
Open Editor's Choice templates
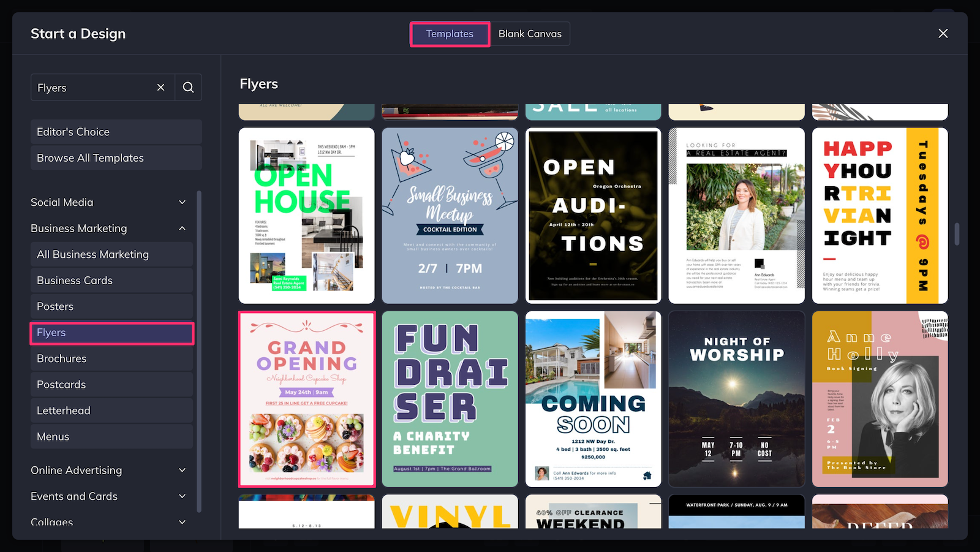coord(116,131)
